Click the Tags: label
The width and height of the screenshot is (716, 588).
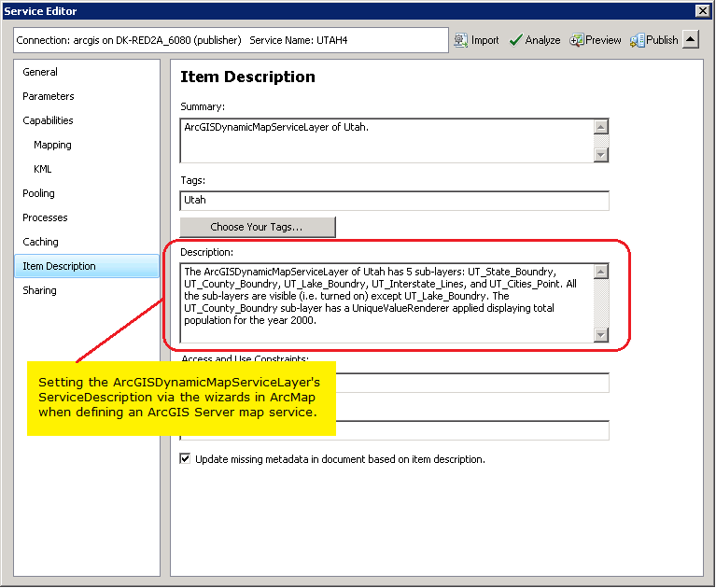tap(192, 180)
